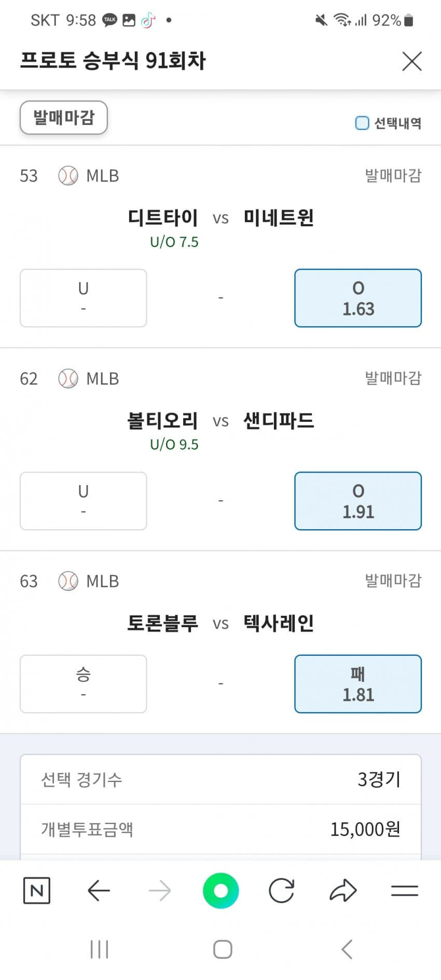Reload the page with refresh icon

point(282,891)
